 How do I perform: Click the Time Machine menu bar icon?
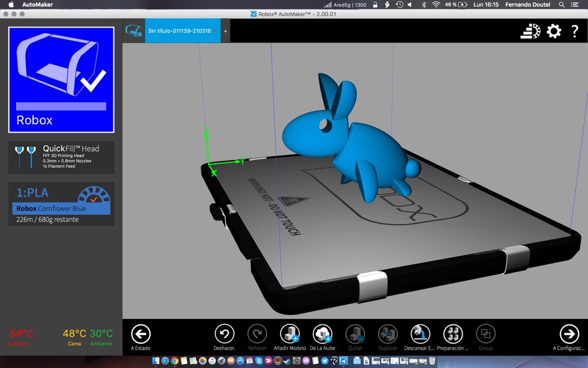point(400,5)
